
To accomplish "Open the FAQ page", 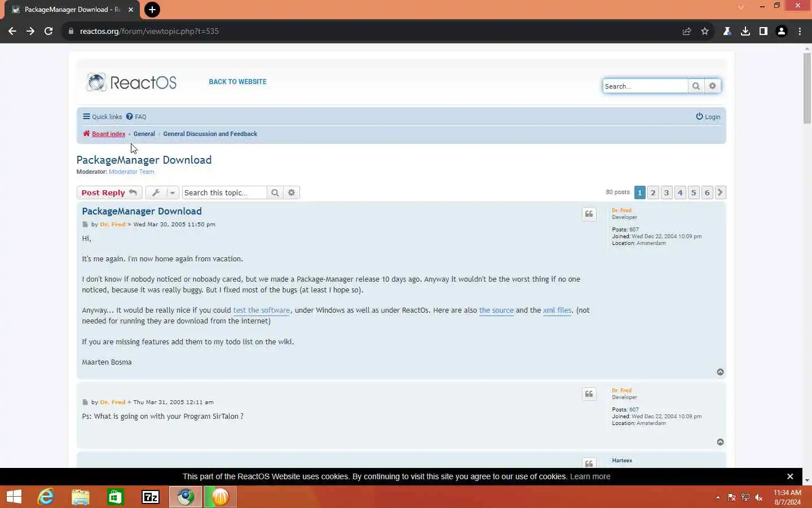I will click(x=136, y=117).
